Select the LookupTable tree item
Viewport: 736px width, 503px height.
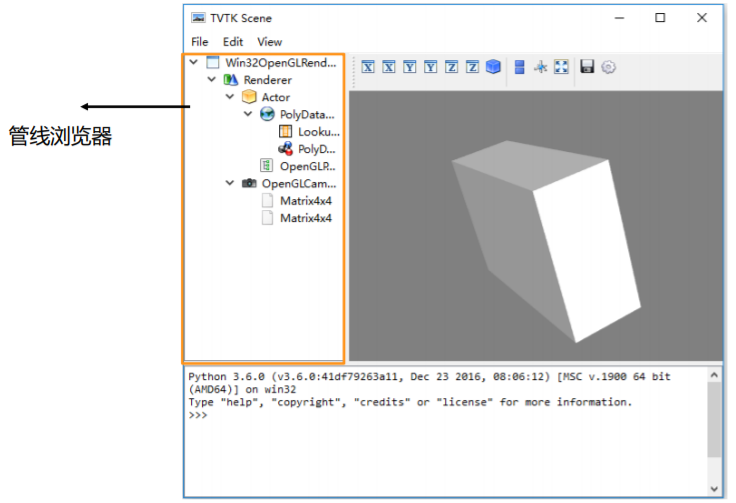(318, 132)
